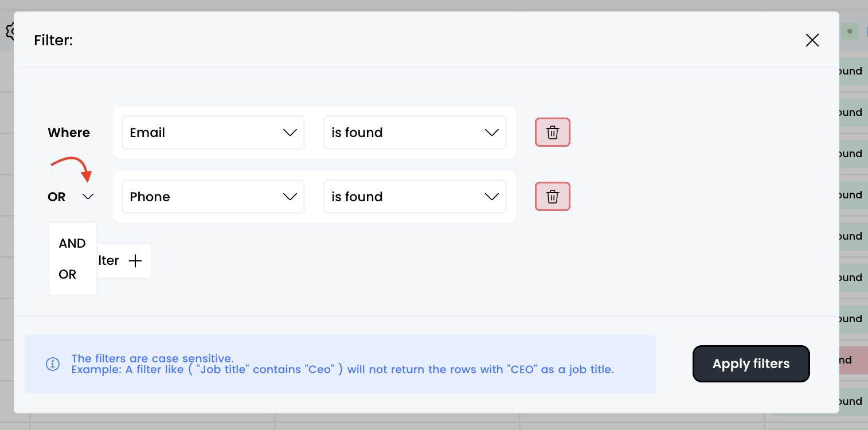The width and height of the screenshot is (868, 430).
Task: Click the red status badge behind the dialog
Action: coord(853,360)
